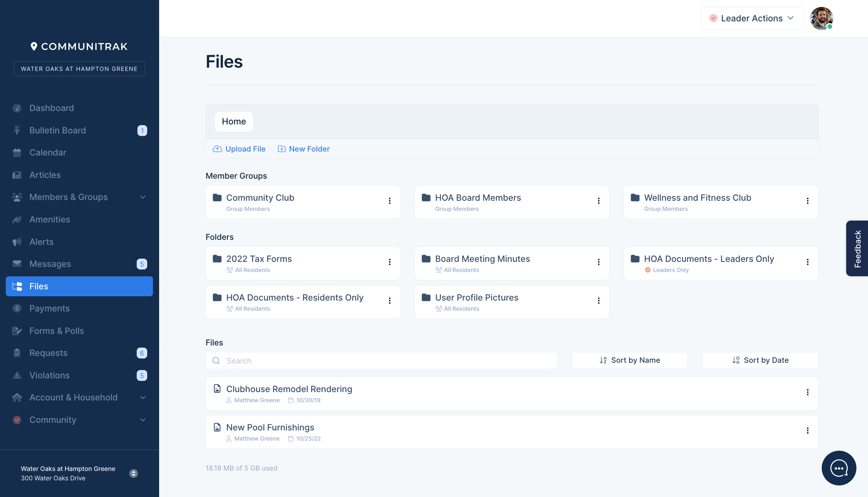
Task: Open the Leader Actions dropdown
Action: (752, 18)
